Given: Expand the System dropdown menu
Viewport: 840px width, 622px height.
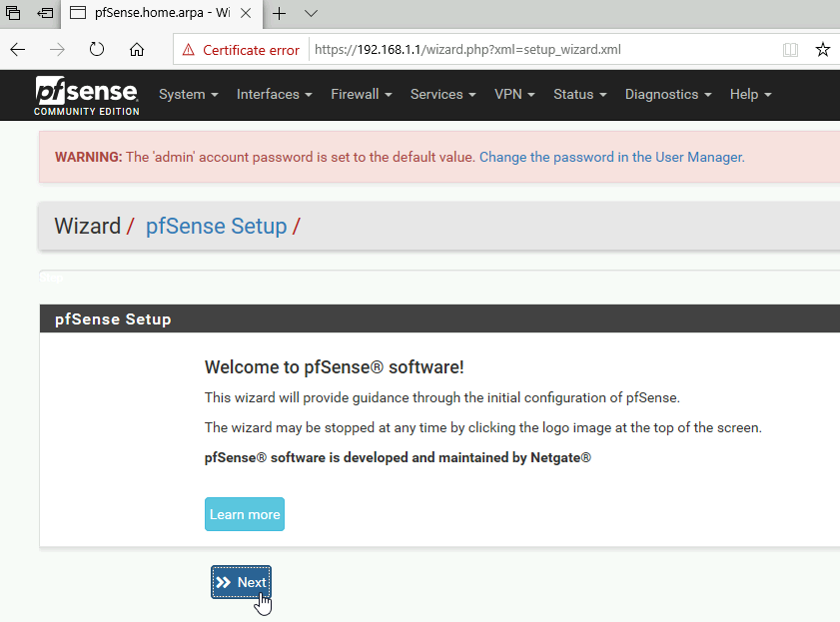Looking at the screenshot, I should tap(188, 94).
